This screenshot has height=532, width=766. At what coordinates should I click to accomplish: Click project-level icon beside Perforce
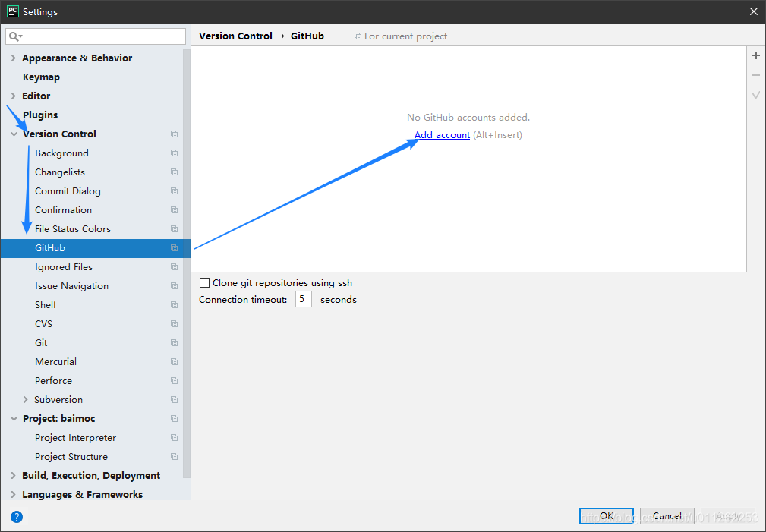click(174, 380)
